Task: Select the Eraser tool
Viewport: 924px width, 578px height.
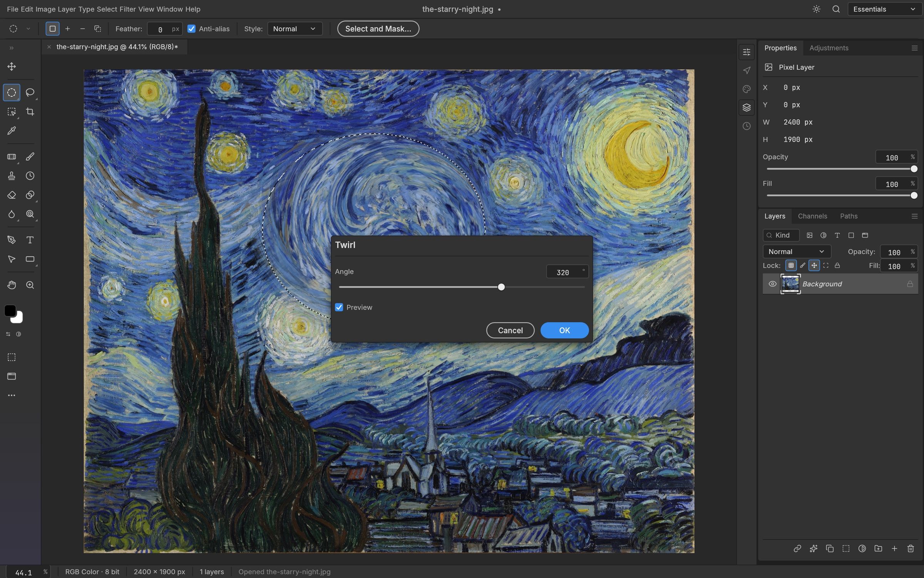Action: pyautogui.click(x=12, y=195)
